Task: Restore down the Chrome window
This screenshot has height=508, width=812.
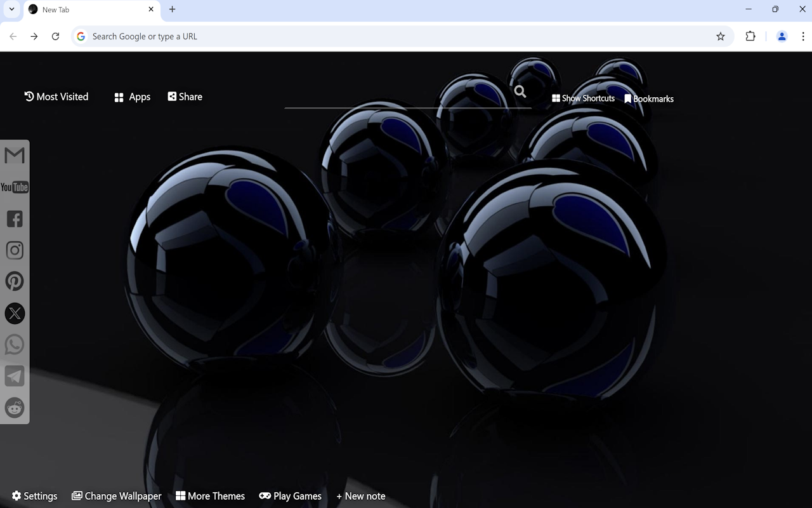Action: [x=775, y=10]
